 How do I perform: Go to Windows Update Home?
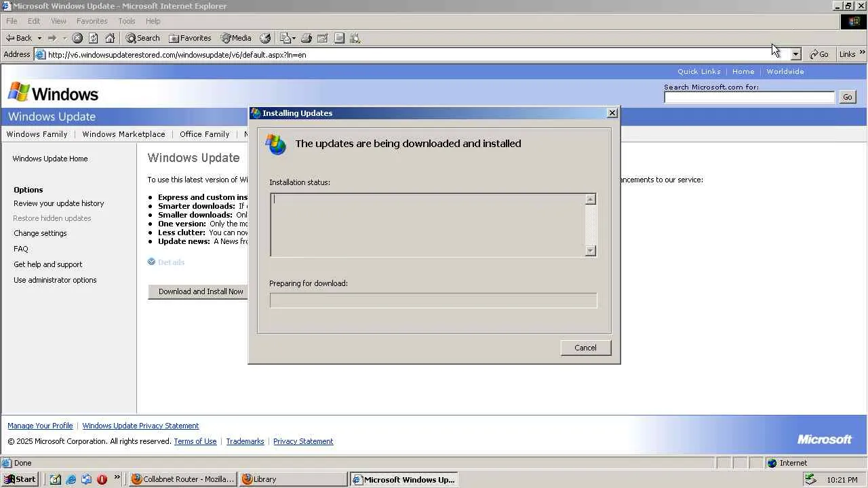[x=50, y=159]
